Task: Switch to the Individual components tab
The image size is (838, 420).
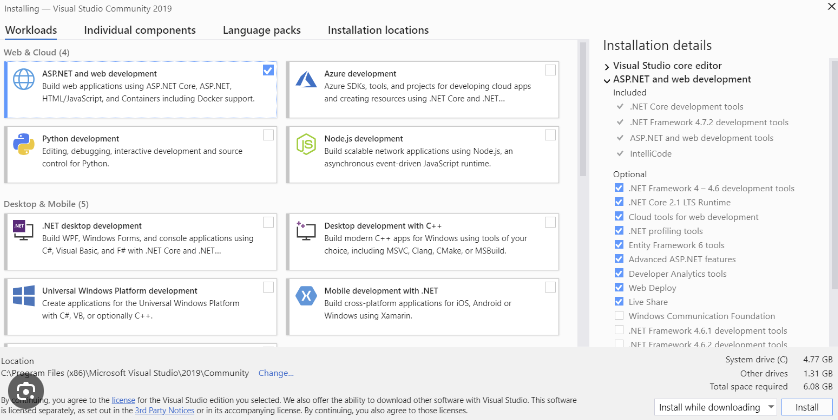Action: (x=139, y=31)
